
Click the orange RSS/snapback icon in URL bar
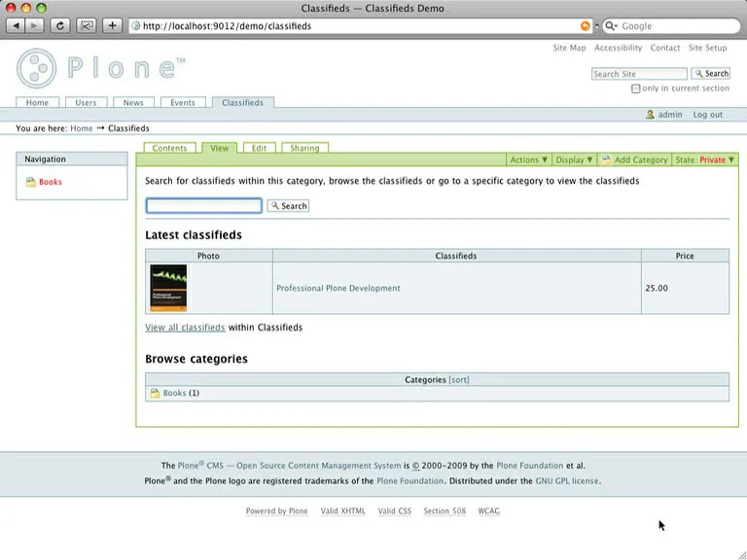(x=585, y=26)
